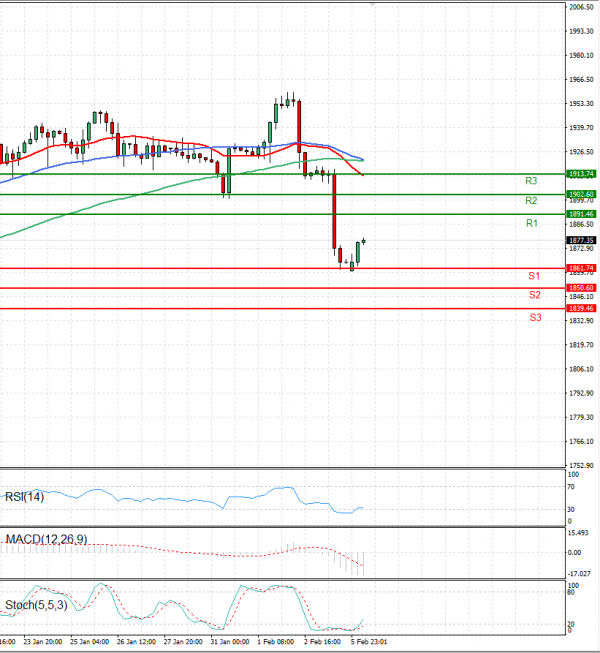Click the 1 Feb 08:00 time label
The height and width of the screenshot is (653, 600).
(x=274, y=641)
